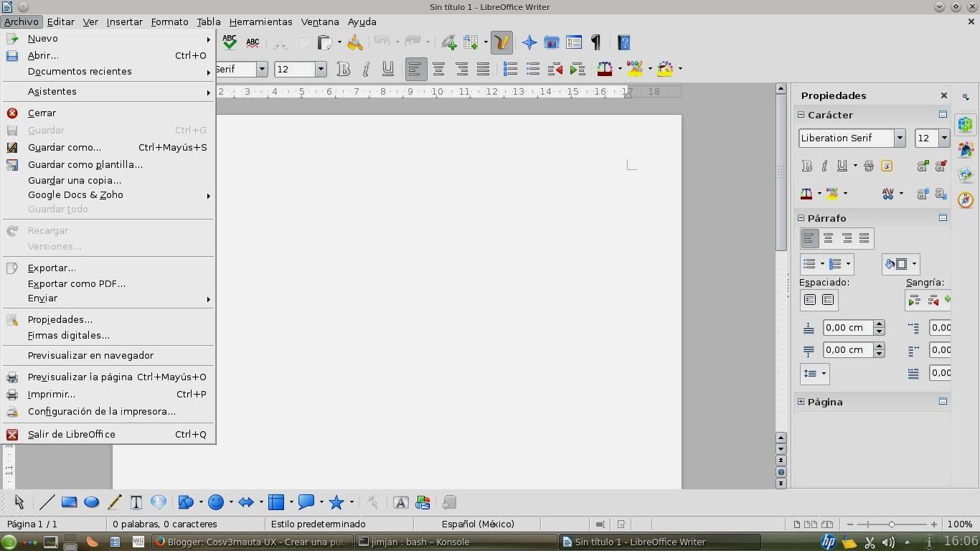
Task: Click volume icon in system tray
Action: point(888,542)
